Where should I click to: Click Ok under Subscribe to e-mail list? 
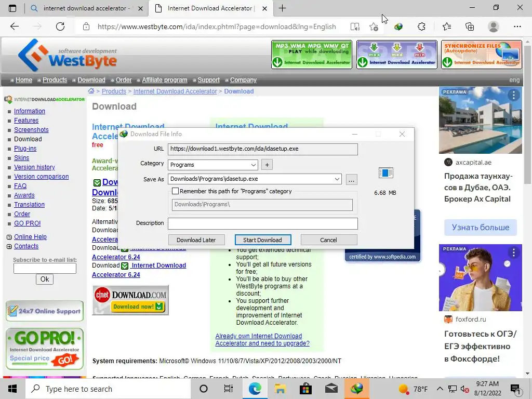(45, 279)
